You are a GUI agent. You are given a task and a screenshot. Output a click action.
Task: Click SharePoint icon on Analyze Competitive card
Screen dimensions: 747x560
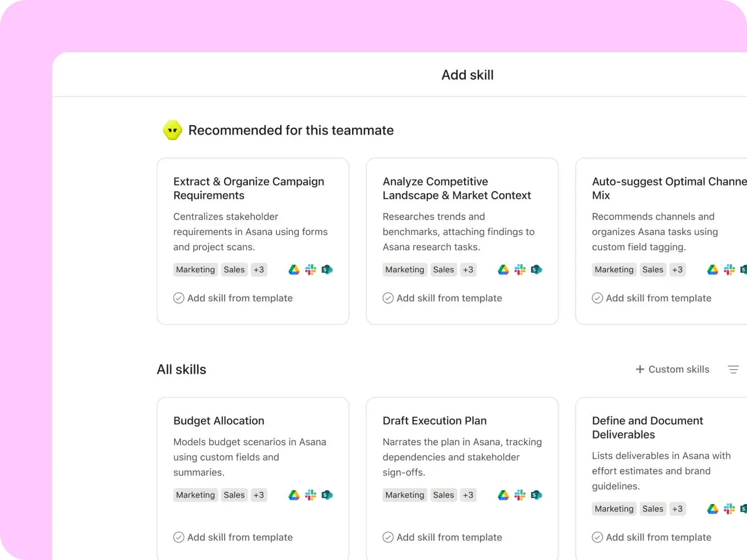tap(537, 270)
